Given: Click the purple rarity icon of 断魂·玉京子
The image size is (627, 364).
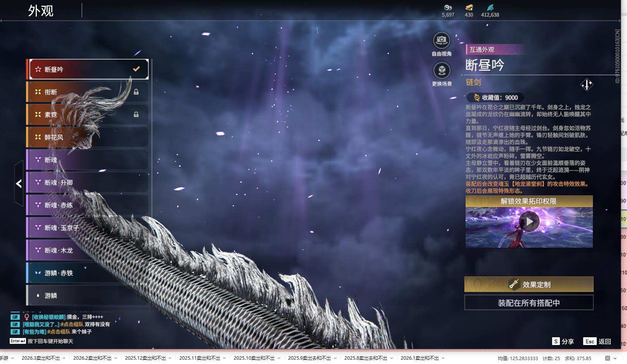Looking at the screenshot, I should (38, 228).
